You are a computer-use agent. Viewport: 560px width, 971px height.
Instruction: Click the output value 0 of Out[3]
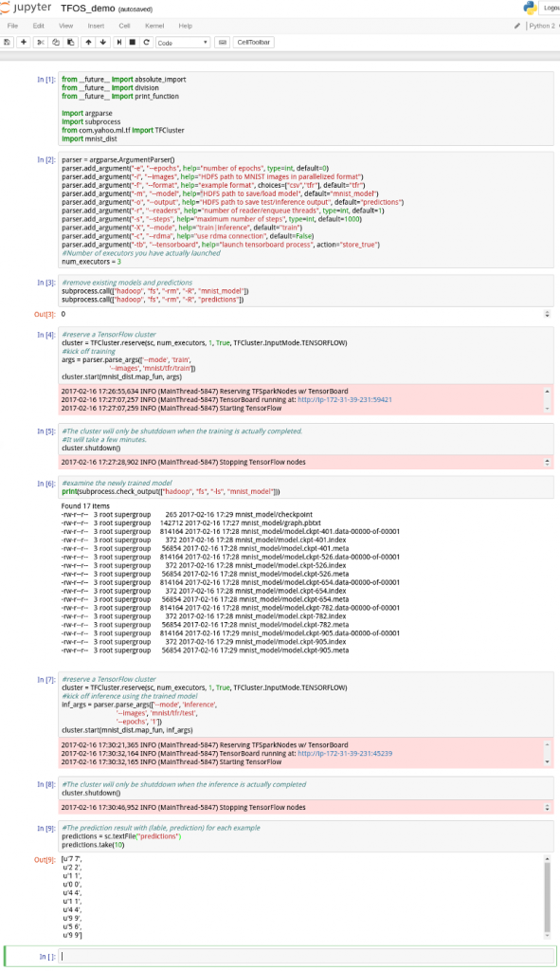tap(63, 314)
